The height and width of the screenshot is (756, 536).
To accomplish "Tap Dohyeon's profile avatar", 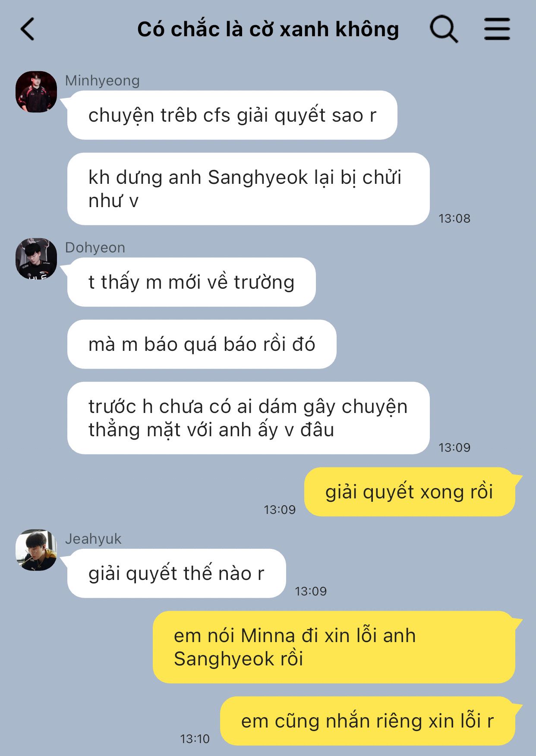I will pyautogui.click(x=36, y=259).
